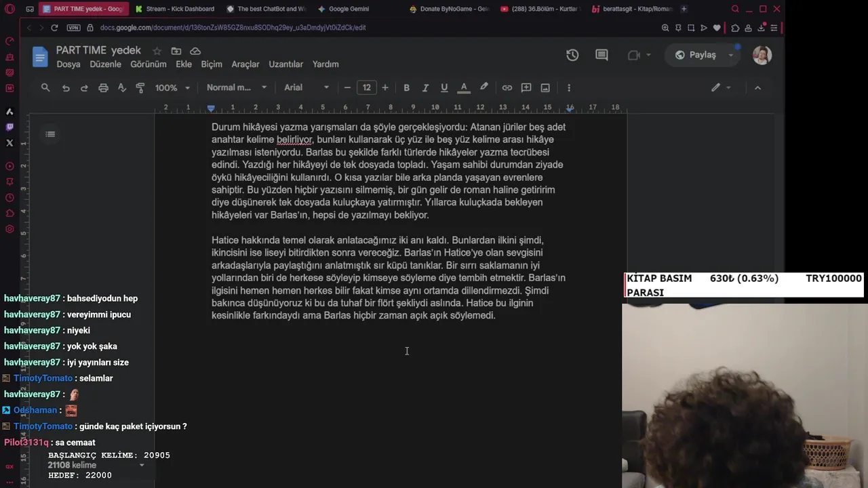Screen dimensions: 868x488
Task: Open the Yardım menu
Action: tap(325, 64)
